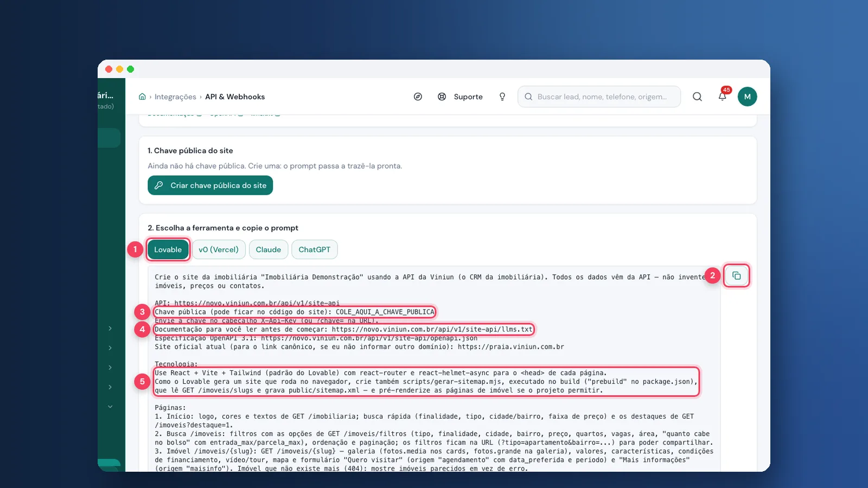868x488 pixels.
Task: Click the prompt line starting "3. Imóvel /imoveis/{slug}"
Action: [x=434, y=460]
